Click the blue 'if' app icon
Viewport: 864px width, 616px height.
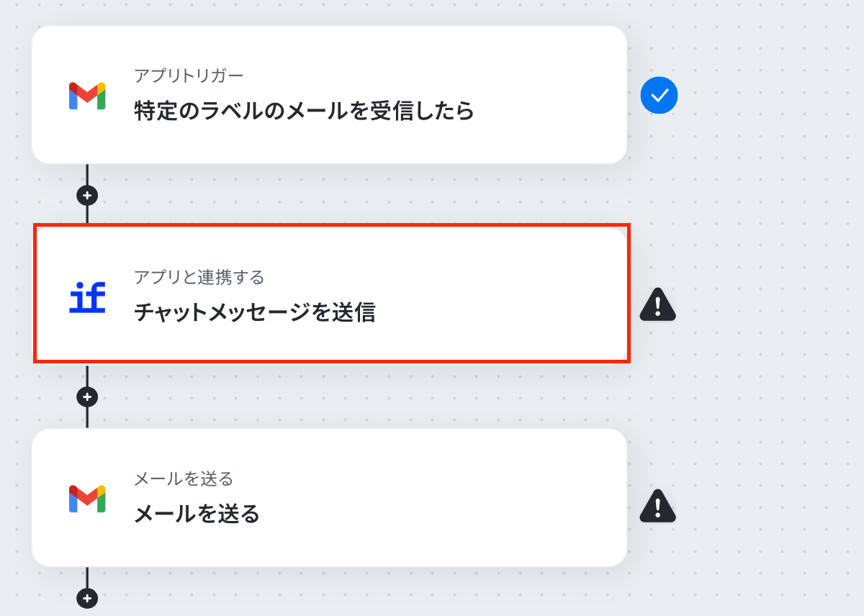click(87, 297)
